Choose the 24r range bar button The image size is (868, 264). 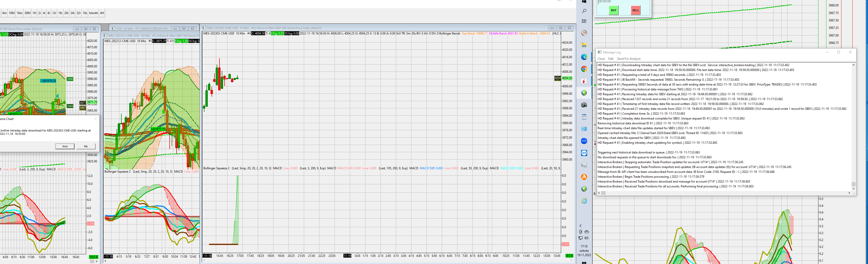pyautogui.click(x=73, y=13)
